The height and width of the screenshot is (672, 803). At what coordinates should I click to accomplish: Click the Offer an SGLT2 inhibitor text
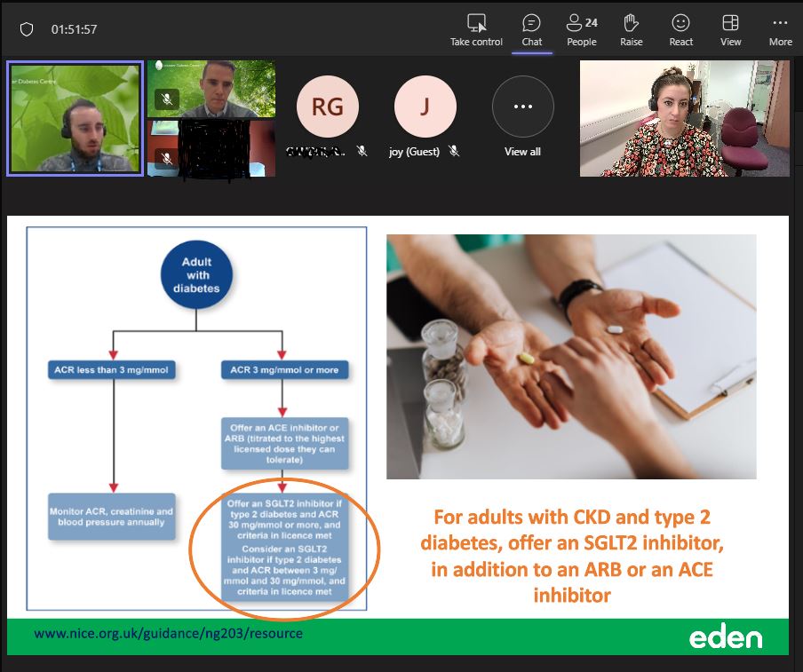pos(285,519)
